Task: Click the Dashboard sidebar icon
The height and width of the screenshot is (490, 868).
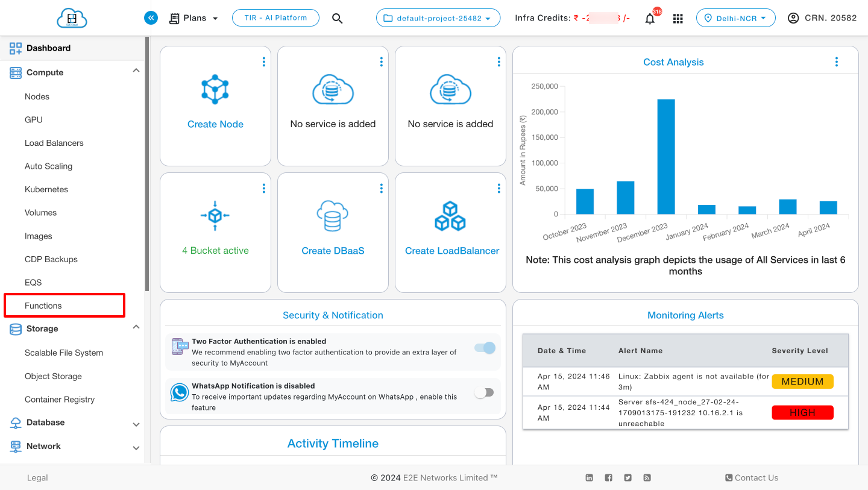Action: (x=16, y=48)
